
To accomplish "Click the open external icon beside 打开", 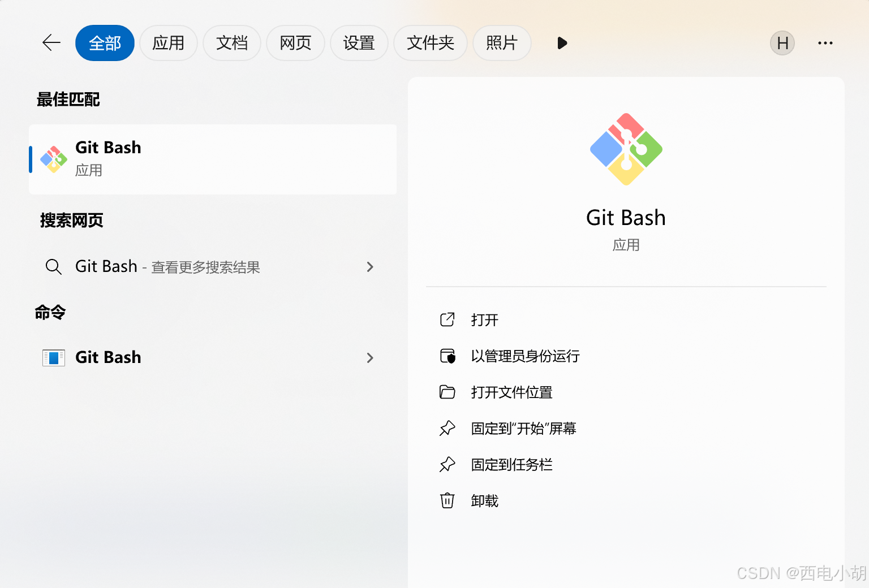I will (x=448, y=320).
